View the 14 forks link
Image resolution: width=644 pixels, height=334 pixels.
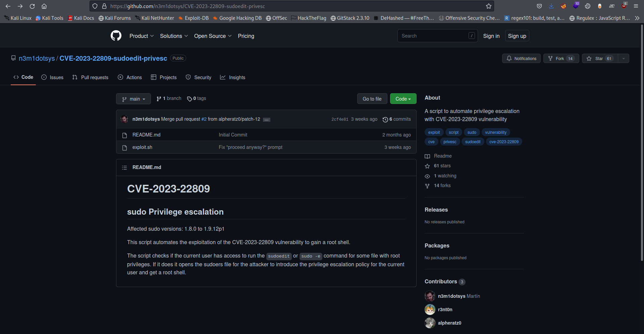click(438, 185)
